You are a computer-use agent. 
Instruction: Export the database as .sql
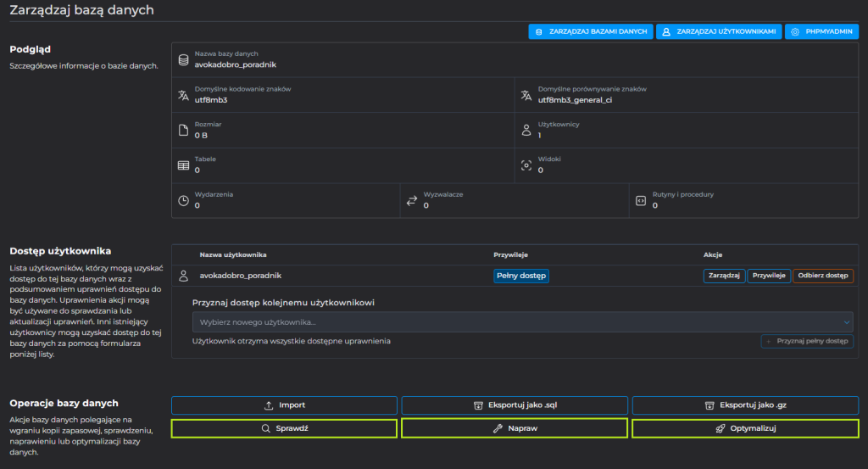tap(515, 405)
